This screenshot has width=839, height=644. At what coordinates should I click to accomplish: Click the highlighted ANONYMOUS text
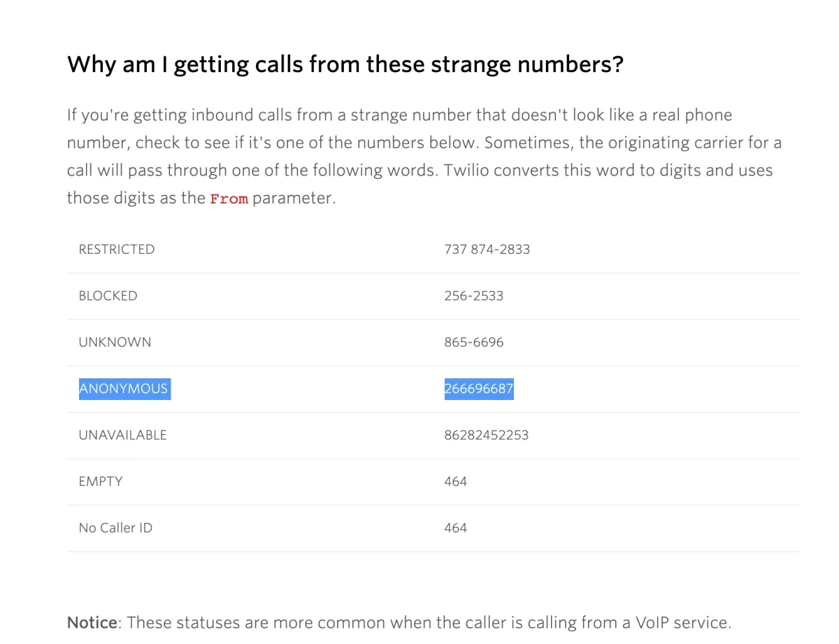[x=124, y=389]
